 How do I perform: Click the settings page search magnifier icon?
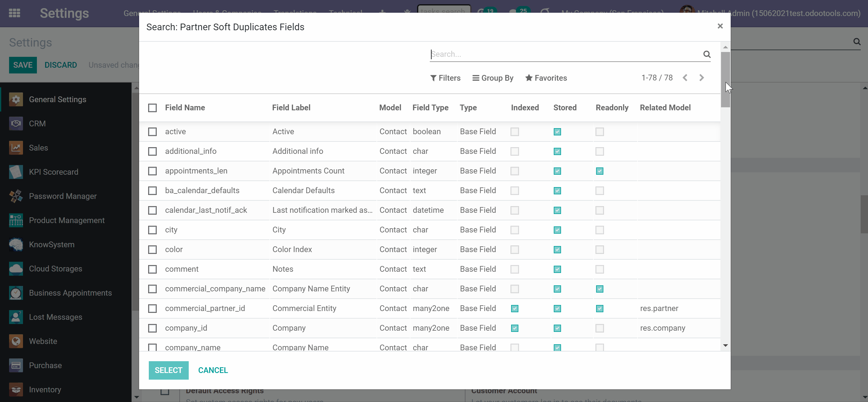(x=857, y=42)
